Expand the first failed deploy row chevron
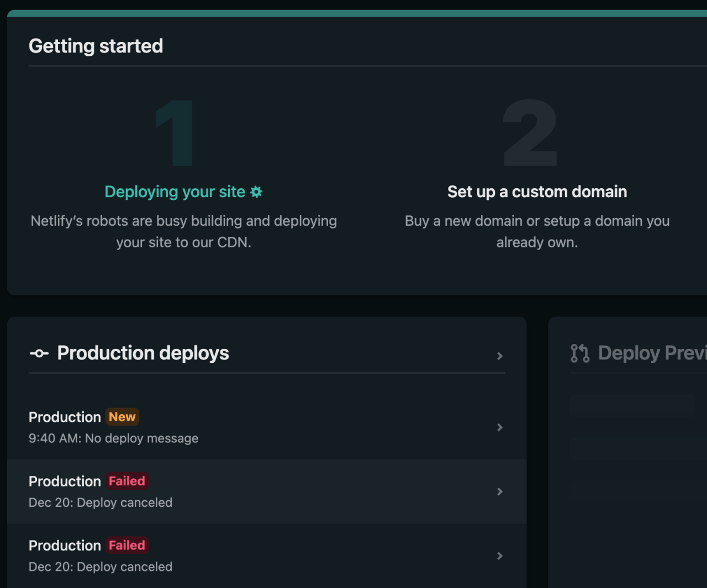 (x=500, y=491)
